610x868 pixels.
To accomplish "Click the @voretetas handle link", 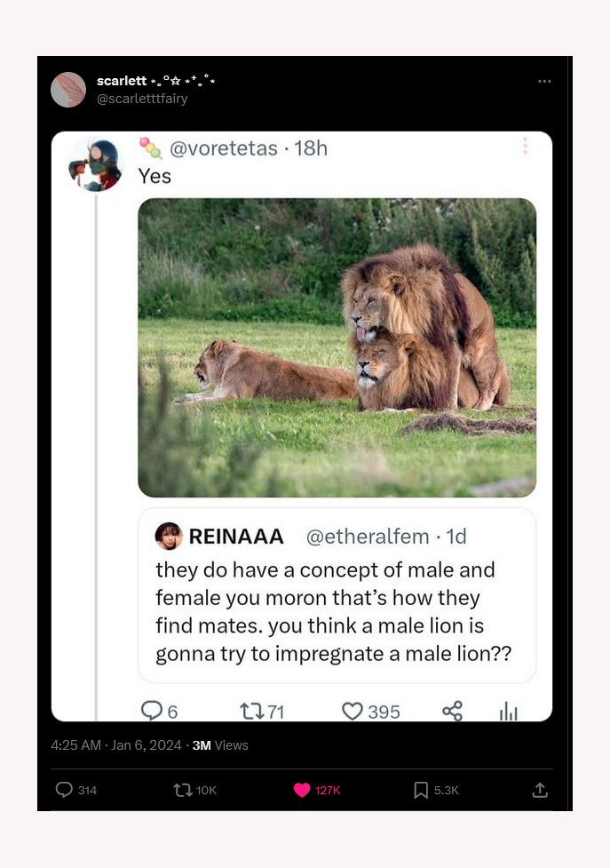I will pos(223,148).
